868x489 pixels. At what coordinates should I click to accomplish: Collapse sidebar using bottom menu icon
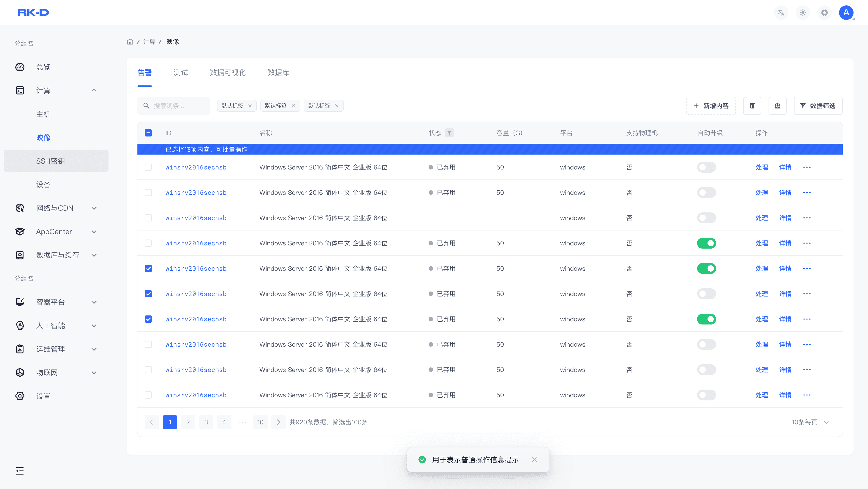20,471
